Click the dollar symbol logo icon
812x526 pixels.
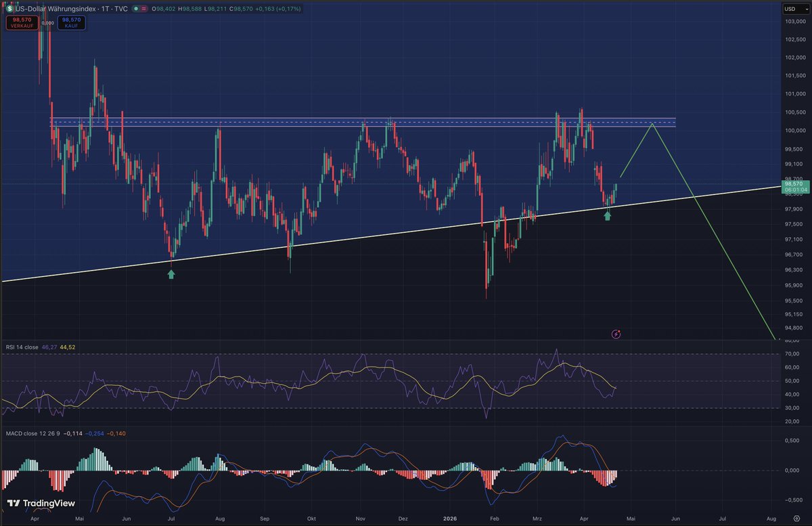pyautogui.click(x=10, y=9)
